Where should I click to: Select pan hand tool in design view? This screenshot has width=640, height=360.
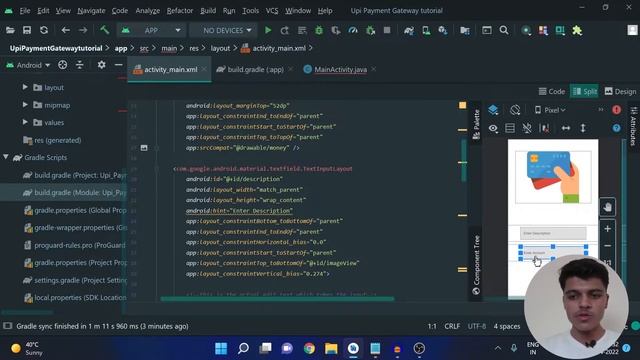coord(607,207)
